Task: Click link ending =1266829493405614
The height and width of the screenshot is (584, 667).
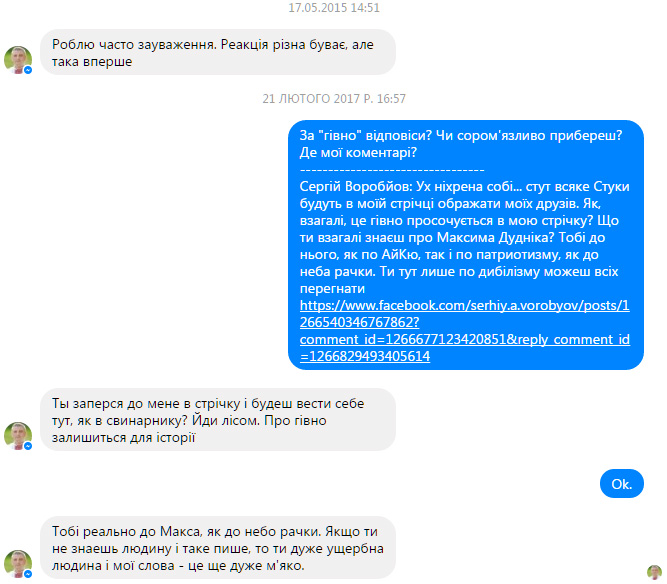Action: pyautogui.click(x=365, y=356)
